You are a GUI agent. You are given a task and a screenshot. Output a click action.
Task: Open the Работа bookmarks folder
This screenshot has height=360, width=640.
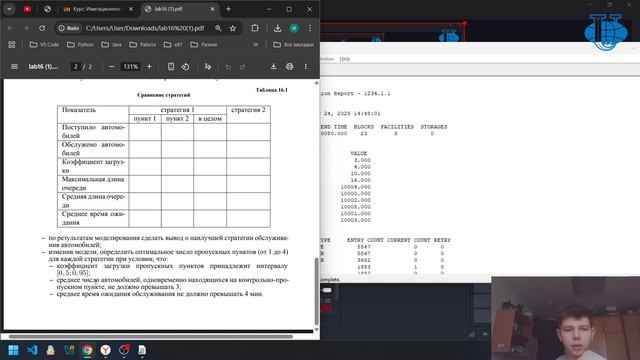142,44
